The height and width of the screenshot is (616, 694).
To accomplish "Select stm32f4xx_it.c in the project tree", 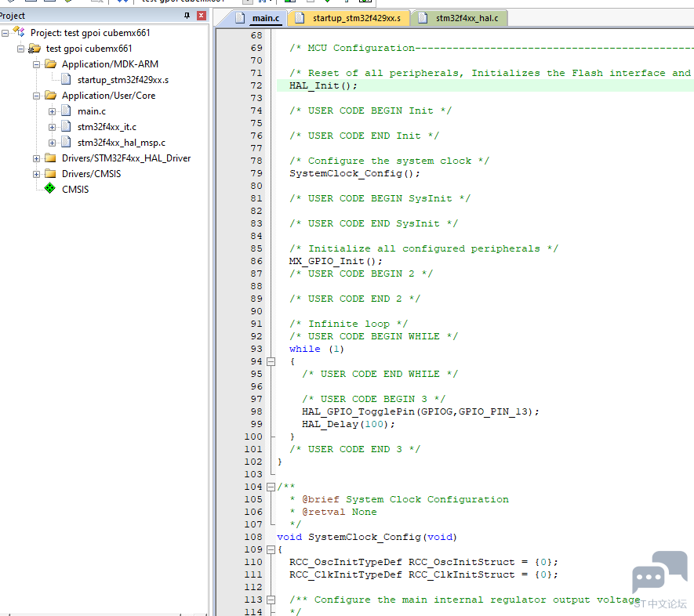I will pyautogui.click(x=107, y=127).
